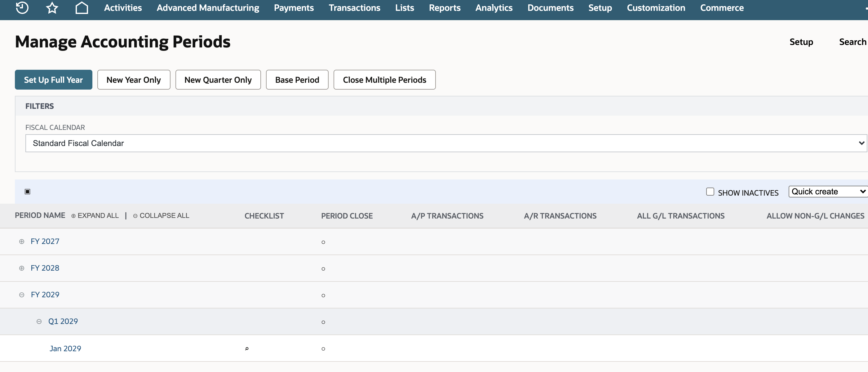Click the Allow Non-G/L Changes column header
Image resolution: width=868 pixels, height=372 pixels.
coord(815,216)
